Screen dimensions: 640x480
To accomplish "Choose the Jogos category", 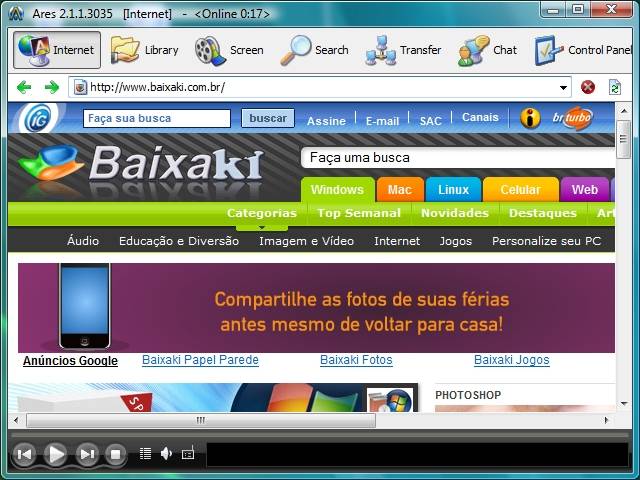I will coord(456,241).
